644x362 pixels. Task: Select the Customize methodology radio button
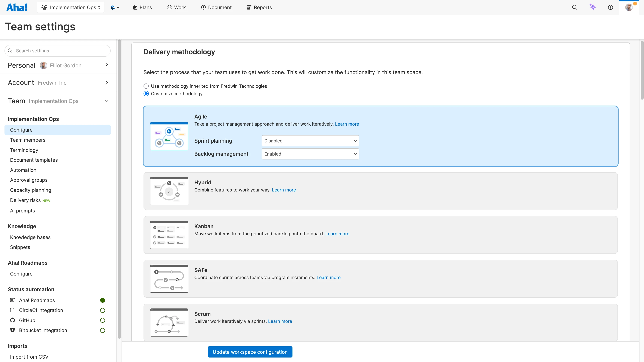(x=146, y=94)
